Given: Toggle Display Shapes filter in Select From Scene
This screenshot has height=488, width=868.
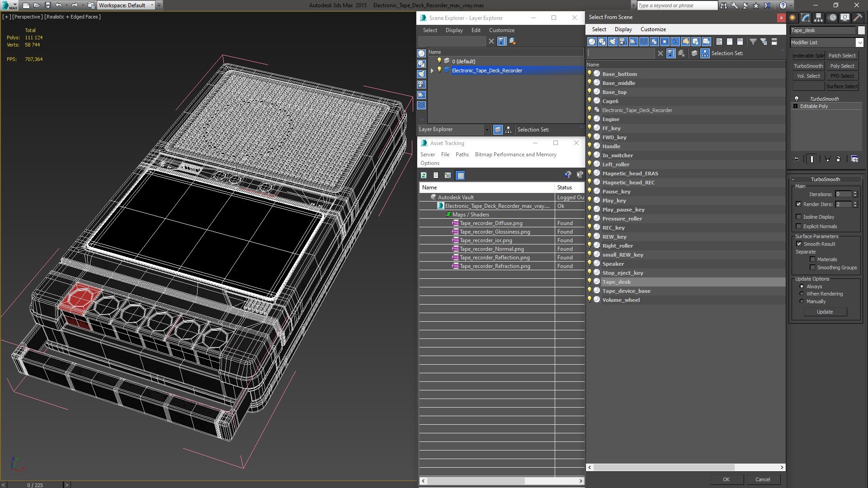Looking at the screenshot, I should (602, 42).
